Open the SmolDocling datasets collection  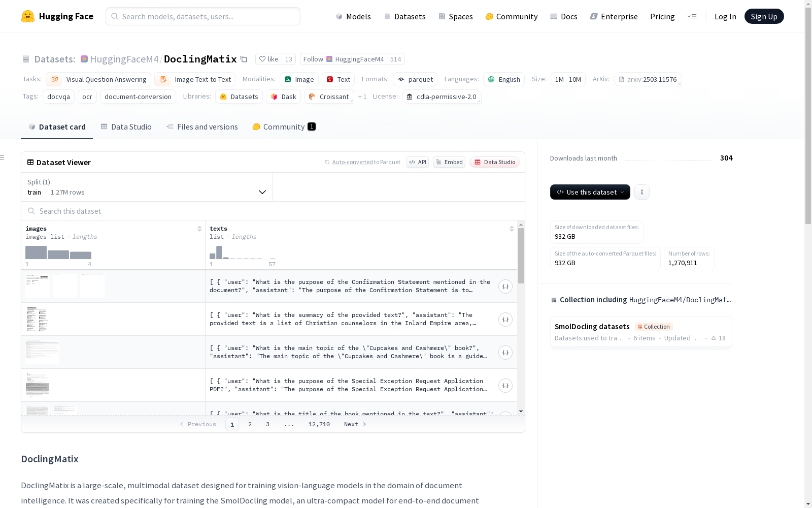pos(641,332)
